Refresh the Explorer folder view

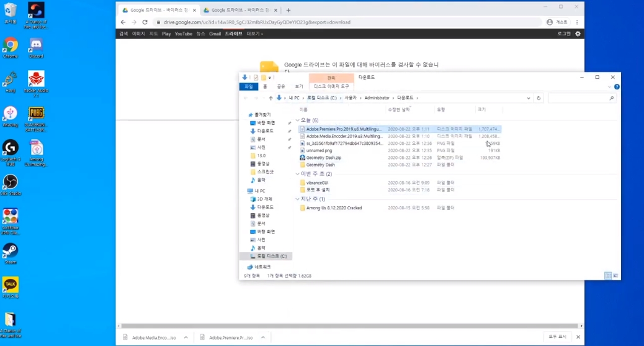539,98
